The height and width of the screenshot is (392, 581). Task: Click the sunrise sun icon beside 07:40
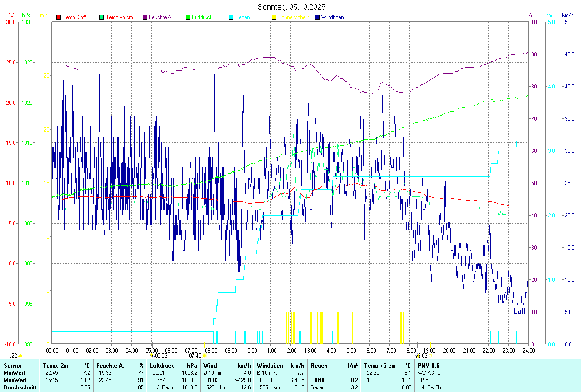pos(205,356)
